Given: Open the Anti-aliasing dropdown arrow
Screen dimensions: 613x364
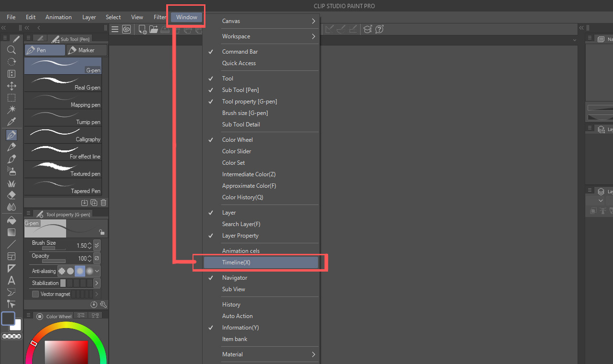Looking at the screenshot, I should (x=97, y=271).
